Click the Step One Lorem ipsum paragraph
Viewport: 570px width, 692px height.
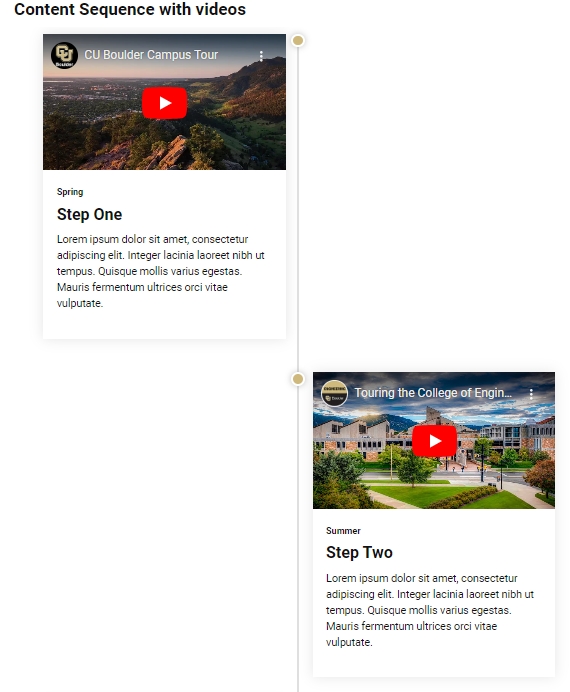[x=161, y=271]
